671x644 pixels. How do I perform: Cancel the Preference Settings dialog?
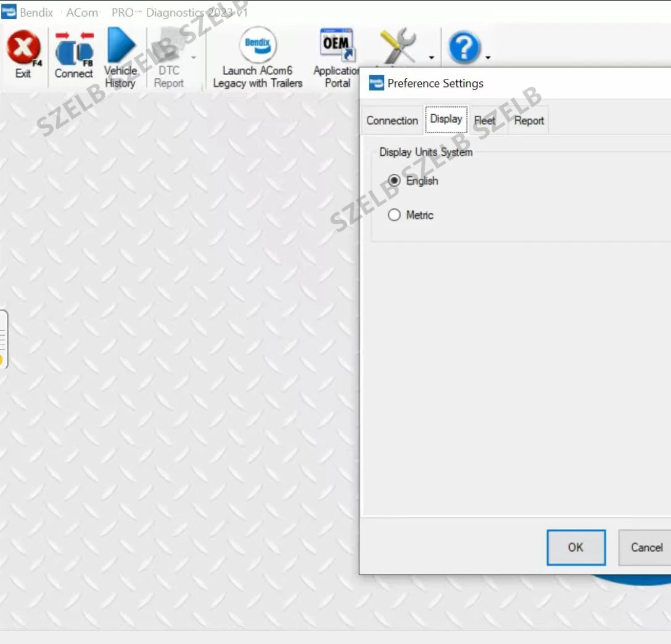click(646, 547)
